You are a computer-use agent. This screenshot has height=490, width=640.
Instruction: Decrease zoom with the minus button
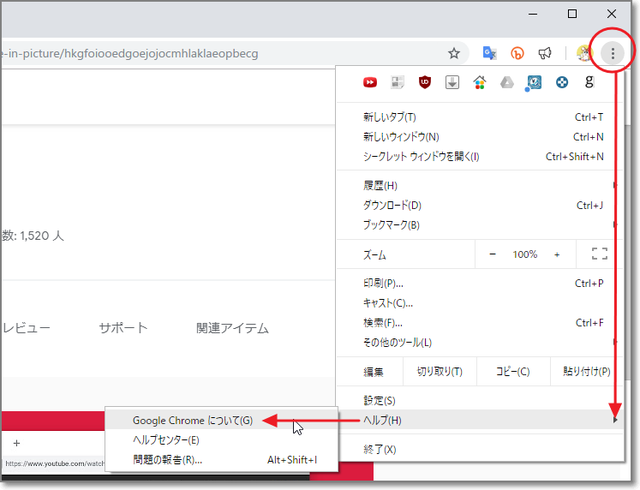(x=492, y=254)
